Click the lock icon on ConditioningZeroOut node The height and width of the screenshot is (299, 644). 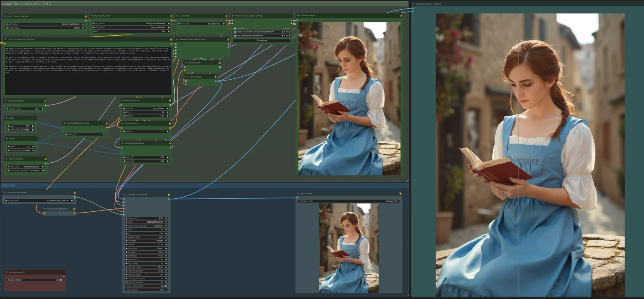[74, 209]
